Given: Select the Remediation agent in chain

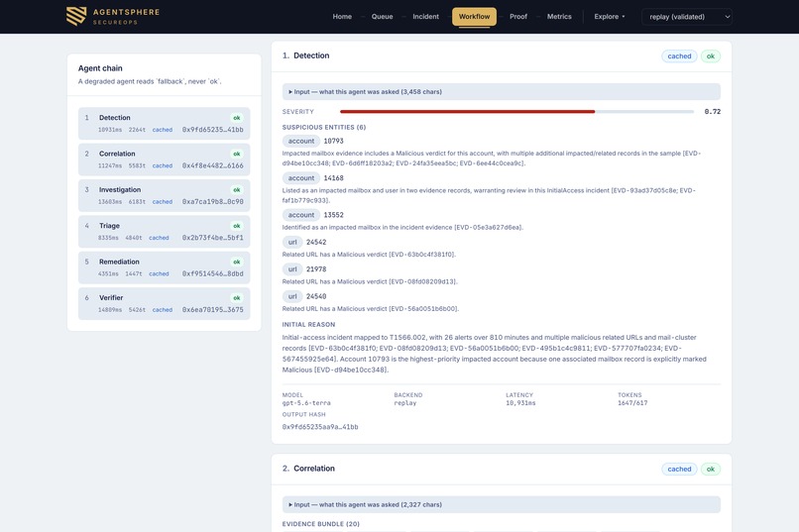Looking at the screenshot, I should coord(165,267).
